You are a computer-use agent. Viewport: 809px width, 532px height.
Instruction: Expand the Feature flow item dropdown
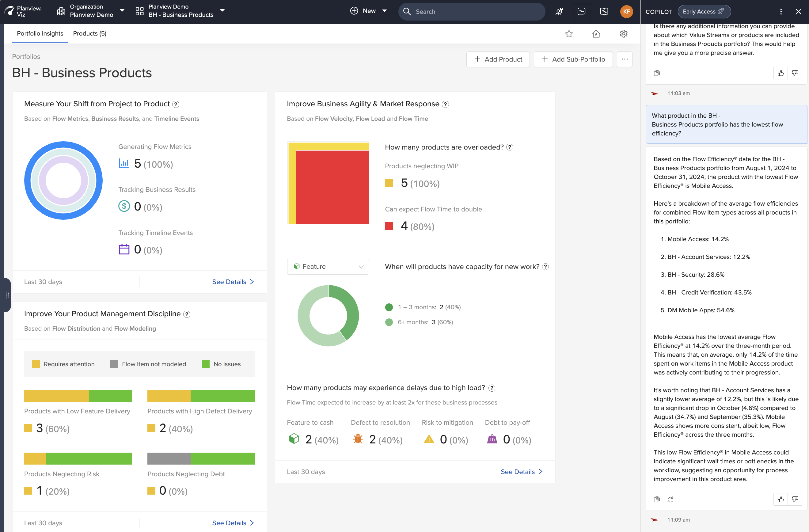(x=328, y=267)
